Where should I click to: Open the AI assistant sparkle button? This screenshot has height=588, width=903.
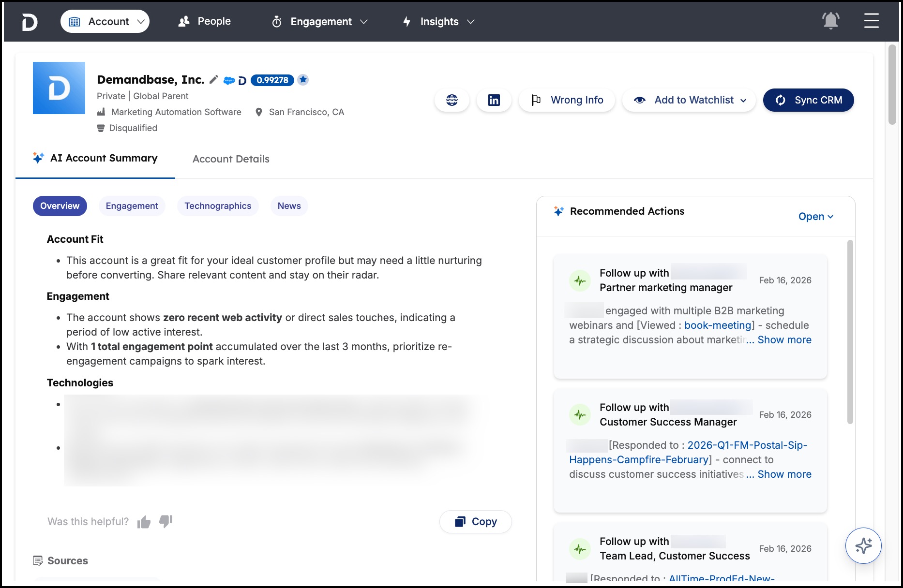863,546
